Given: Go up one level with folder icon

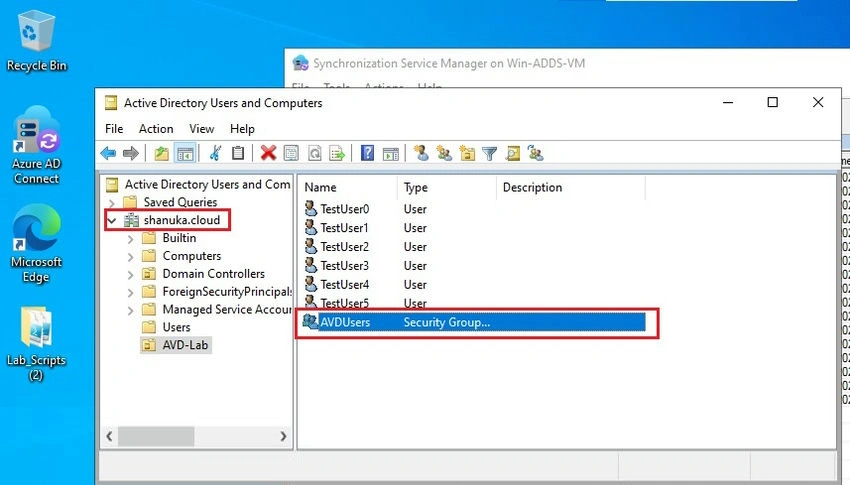Looking at the screenshot, I should [161, 153].
